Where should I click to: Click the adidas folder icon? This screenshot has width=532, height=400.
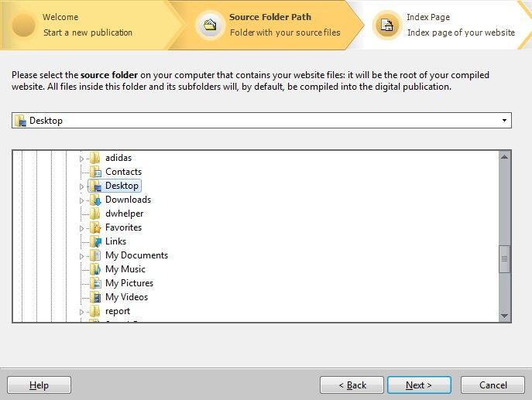click(x=95, y=158)
